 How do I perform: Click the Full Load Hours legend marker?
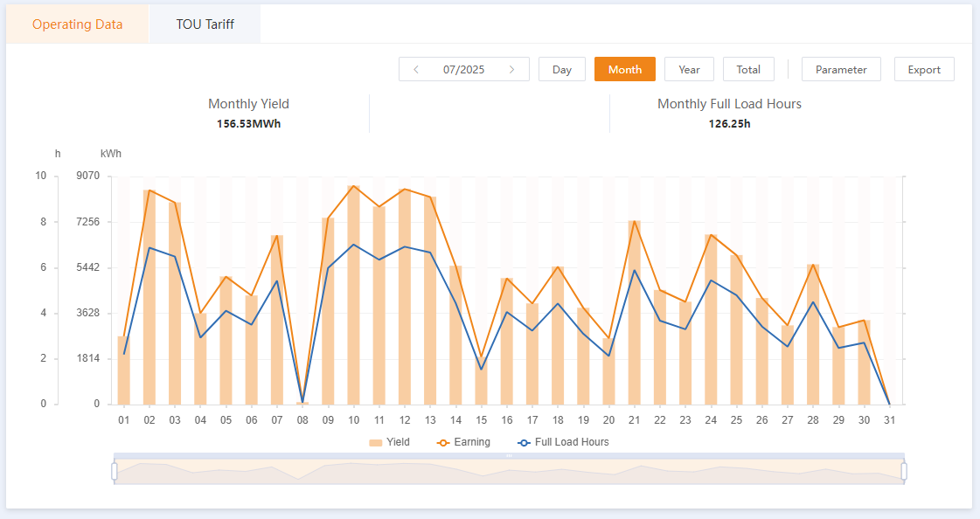[x=524, y=442]
